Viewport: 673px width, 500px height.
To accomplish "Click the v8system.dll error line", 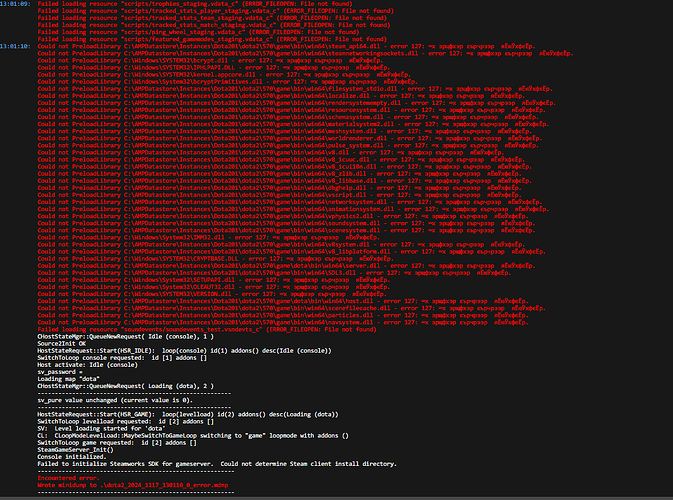I will [281, 245].
